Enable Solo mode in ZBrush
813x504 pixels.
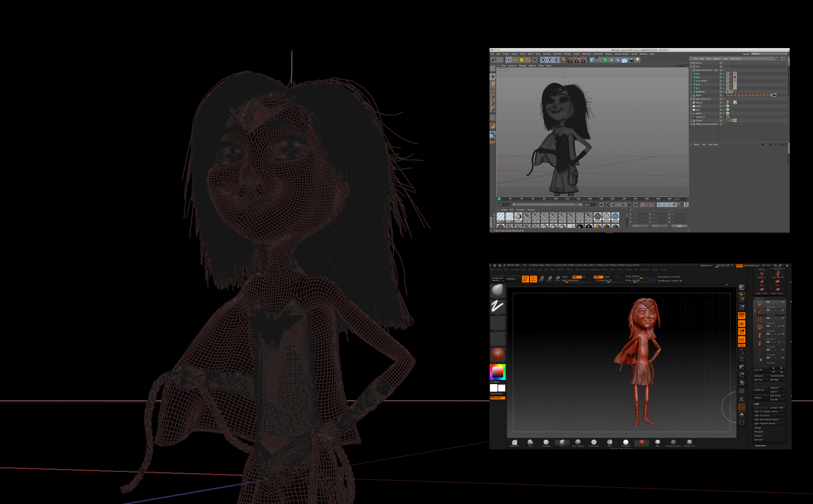pyautogui.click(x=742, y=415)
